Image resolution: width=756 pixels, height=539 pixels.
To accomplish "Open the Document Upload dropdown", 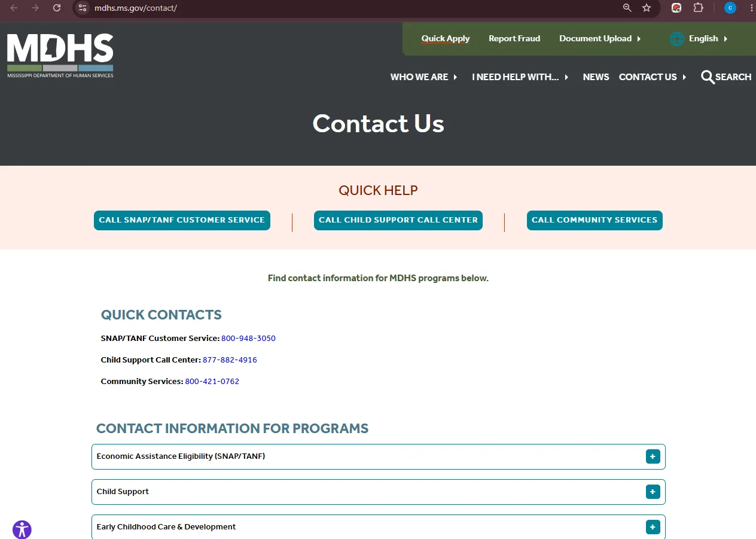I will pos(600,39).
